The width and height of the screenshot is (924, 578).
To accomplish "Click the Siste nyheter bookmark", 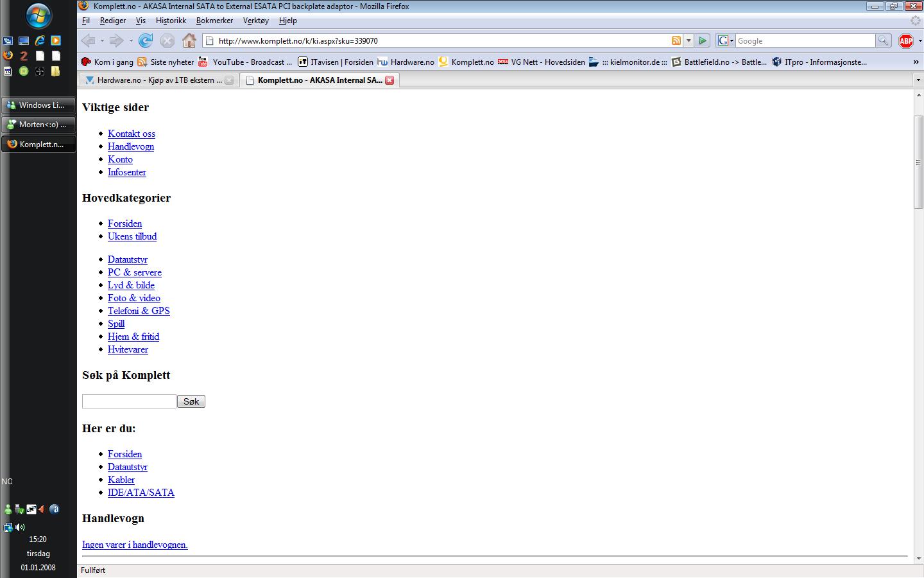I will pyautogui.click(x=166, y=62).
